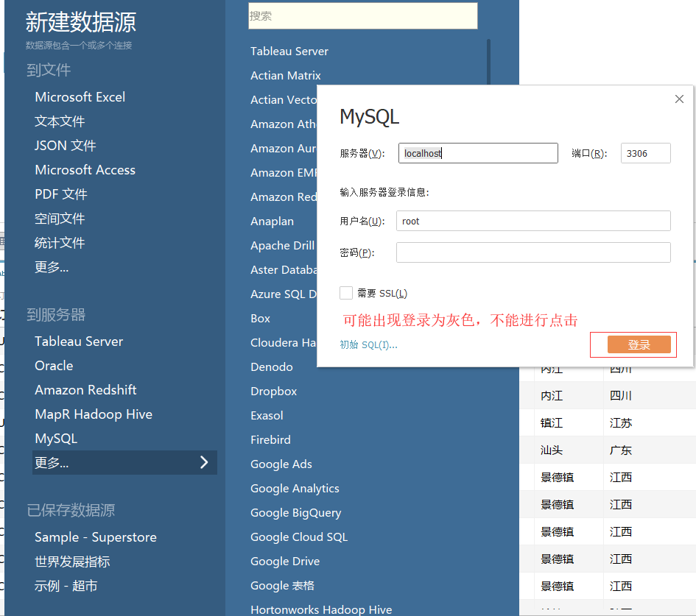Choose 文本文件 connector
696x616 pixels.
click(60, 121)
